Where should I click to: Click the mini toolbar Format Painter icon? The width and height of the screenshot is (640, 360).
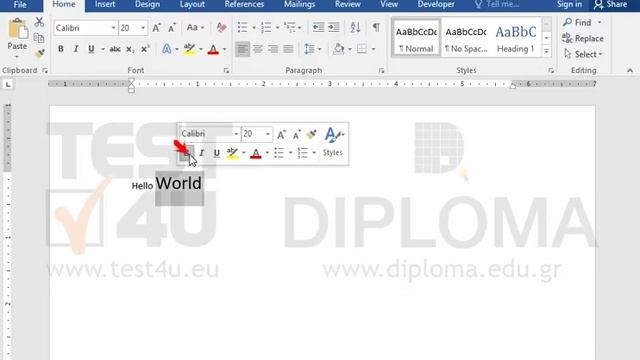[312, 134]
